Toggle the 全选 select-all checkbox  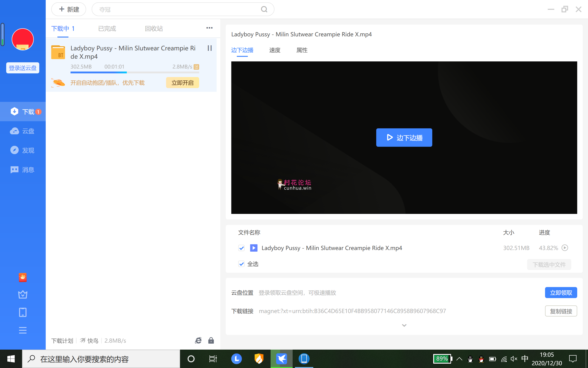tap(241, 264)
